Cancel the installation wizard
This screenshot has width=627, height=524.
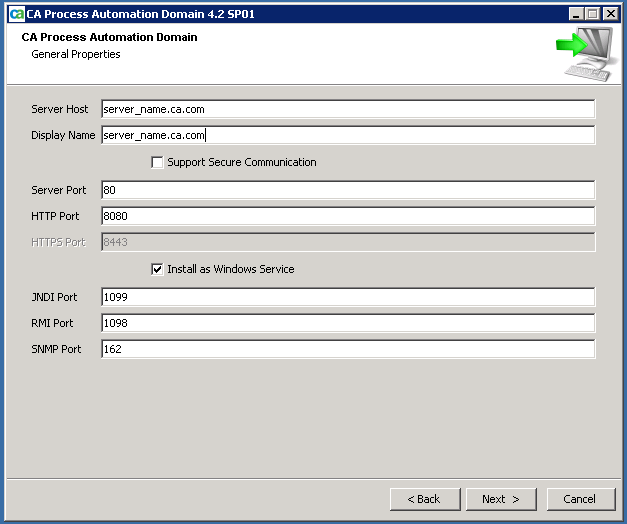581,499
